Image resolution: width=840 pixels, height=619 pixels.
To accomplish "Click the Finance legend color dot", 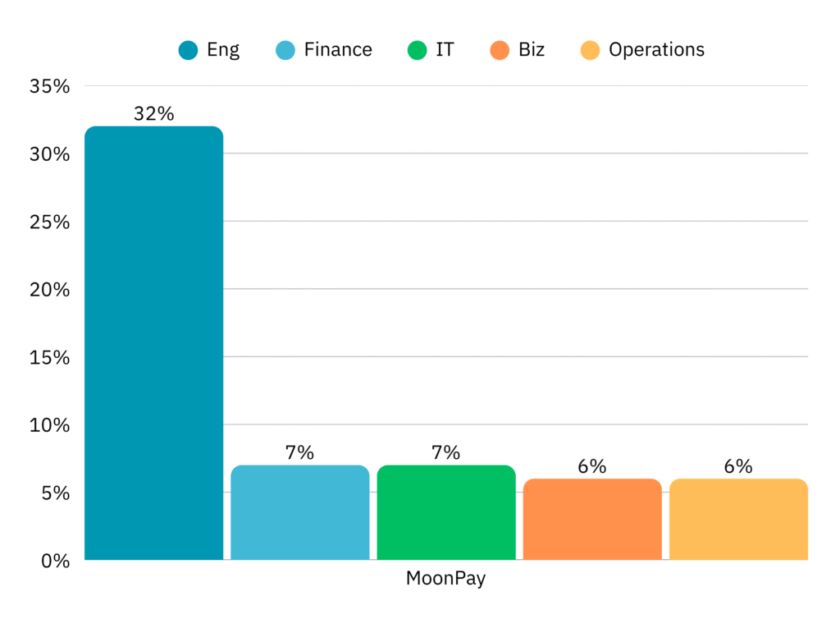I will click(x=285, y=50).
